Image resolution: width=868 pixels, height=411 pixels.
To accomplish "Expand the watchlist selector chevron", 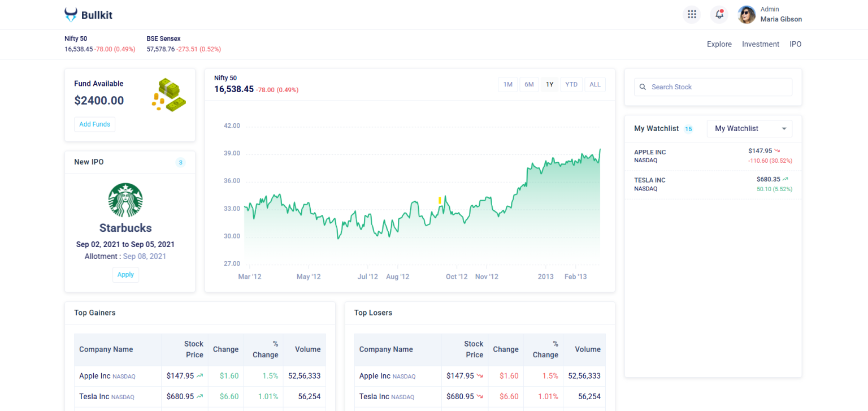I will [784, 128].
